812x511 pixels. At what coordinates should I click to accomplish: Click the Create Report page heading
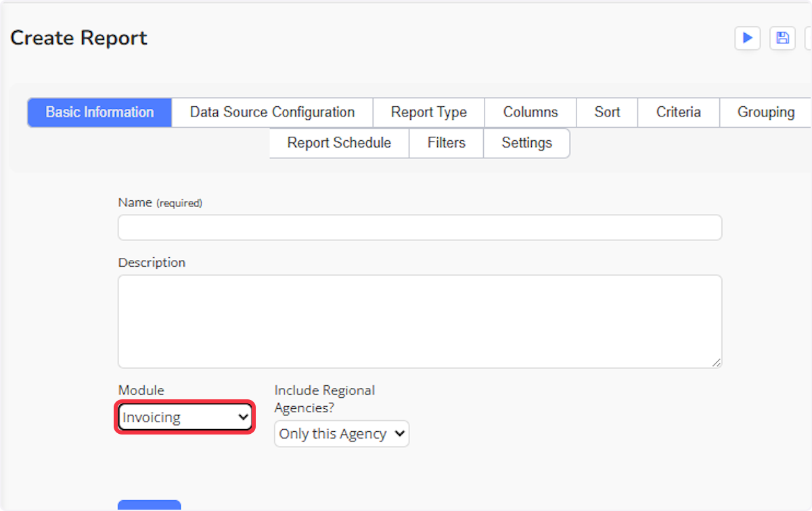coord(78,38)
